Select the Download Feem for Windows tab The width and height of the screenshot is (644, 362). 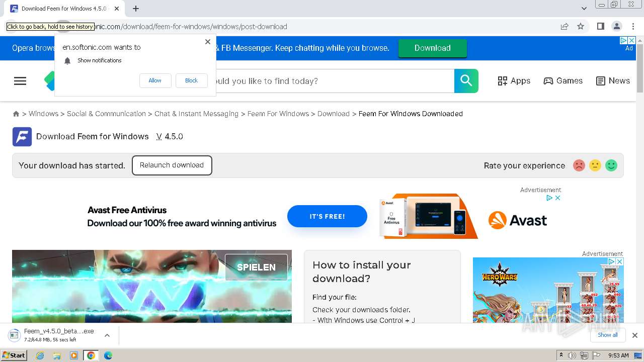65,9
